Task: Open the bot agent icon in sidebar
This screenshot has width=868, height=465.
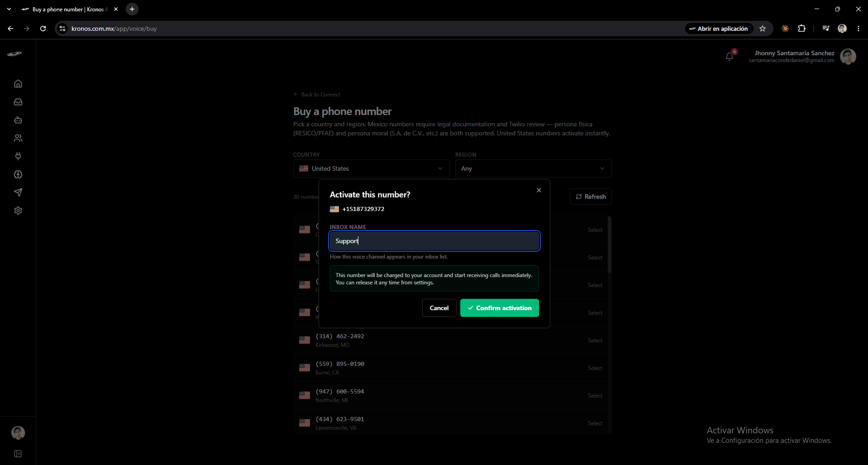Action: tap(18, 120)
